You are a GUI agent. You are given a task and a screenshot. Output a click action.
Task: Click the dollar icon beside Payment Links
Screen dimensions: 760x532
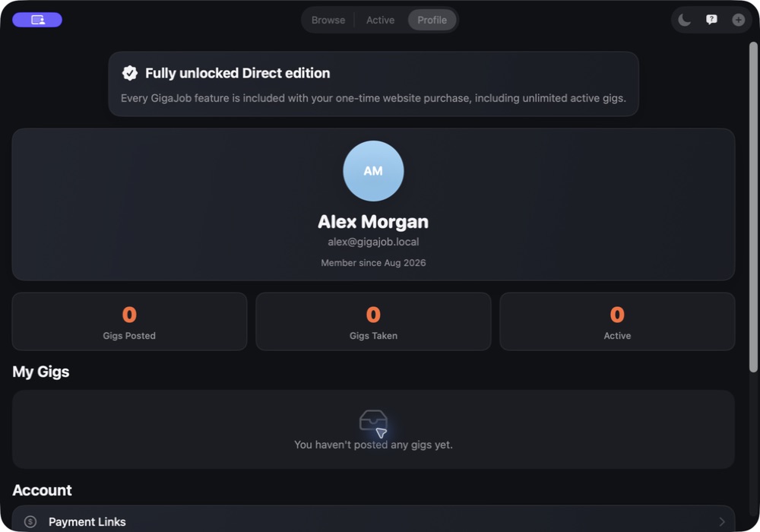click(x=30, y=522)
